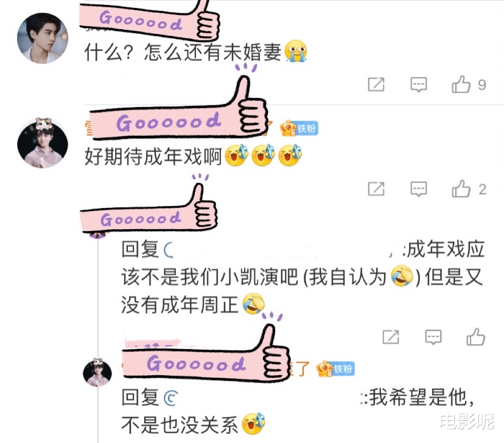Open first commenter's profile avatar
This screenshot has height=443, width=504.
pos(42,38)
